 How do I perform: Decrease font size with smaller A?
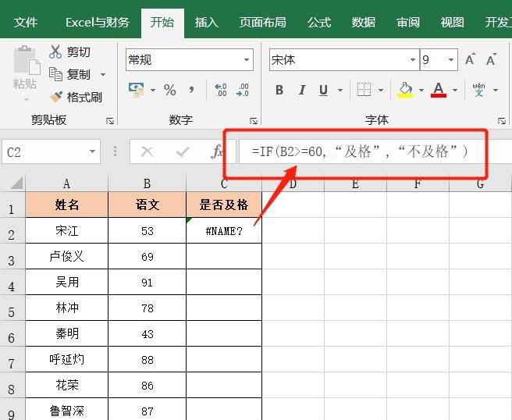click(491, 59)
